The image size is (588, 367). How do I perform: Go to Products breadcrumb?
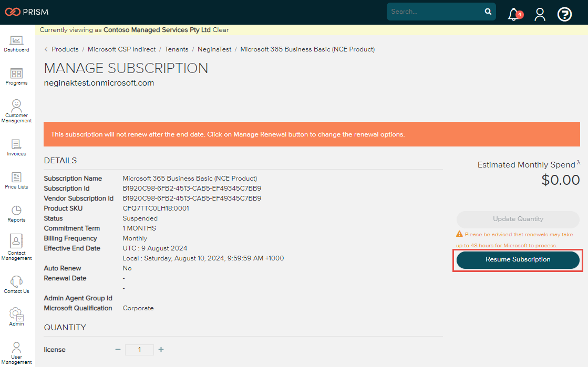coord(65,49)
